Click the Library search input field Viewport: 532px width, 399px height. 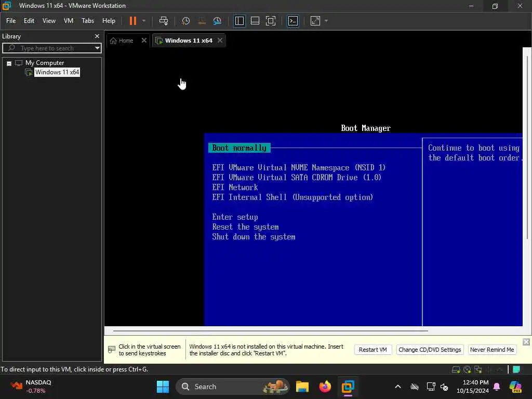[51, 48]
